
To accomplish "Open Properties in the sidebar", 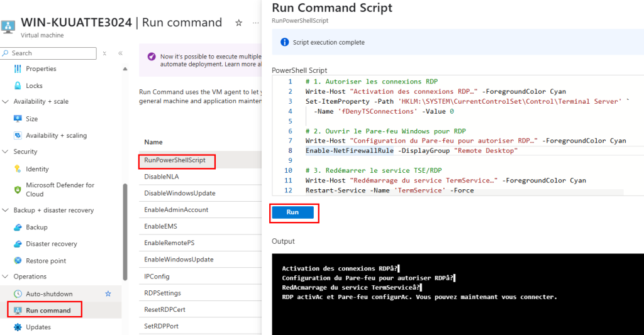I will click(x=41, y=69).
